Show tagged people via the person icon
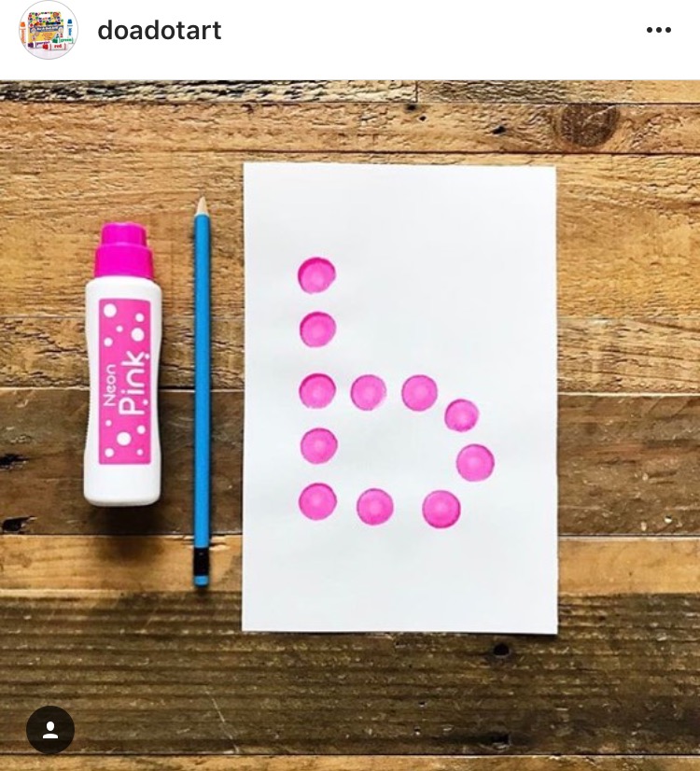Screen dimensions: 700x771 click(x=50, y=730)
